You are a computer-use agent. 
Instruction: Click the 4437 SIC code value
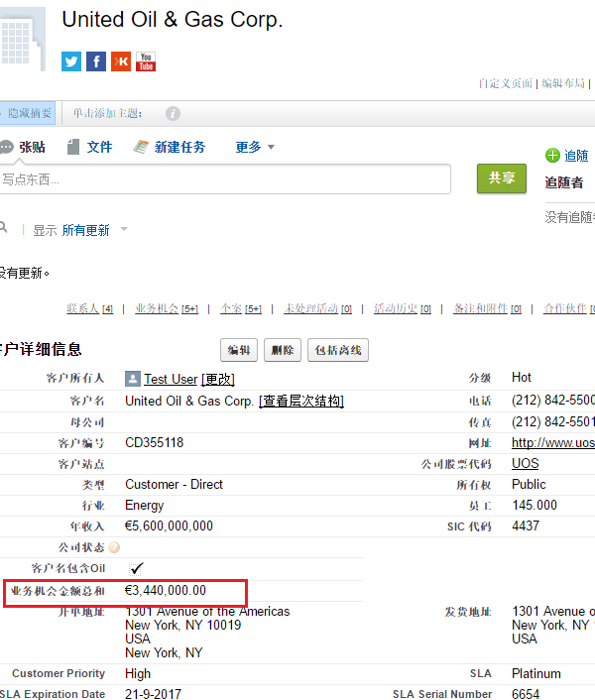coord(526,525)
